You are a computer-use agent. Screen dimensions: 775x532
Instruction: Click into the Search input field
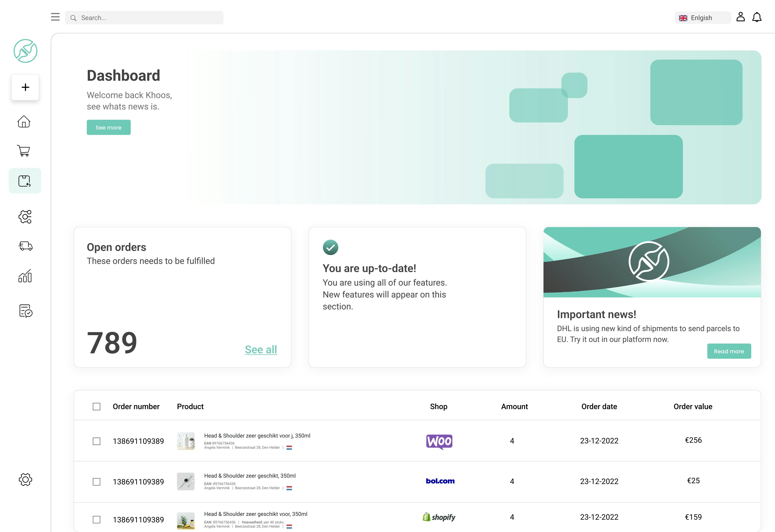click(x=147, y=18)
